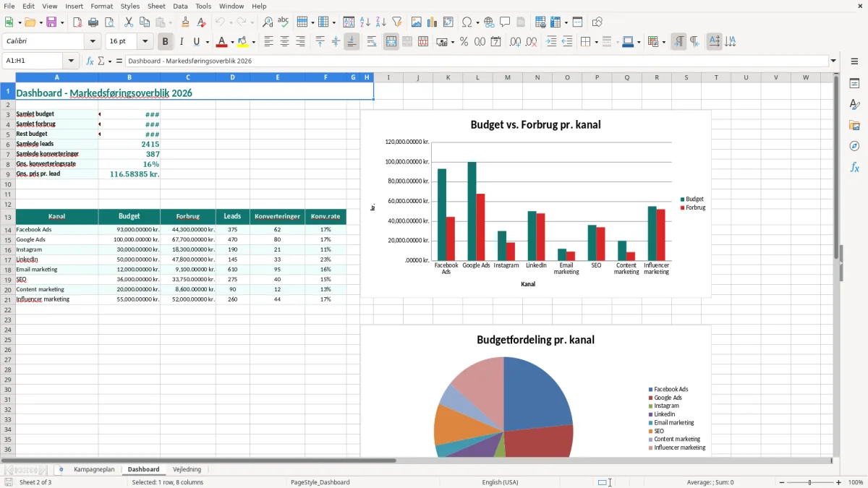Screen dimensions: 868x488
Task: Select the Clone Formatting paintbrush icon
Action: 185,22
